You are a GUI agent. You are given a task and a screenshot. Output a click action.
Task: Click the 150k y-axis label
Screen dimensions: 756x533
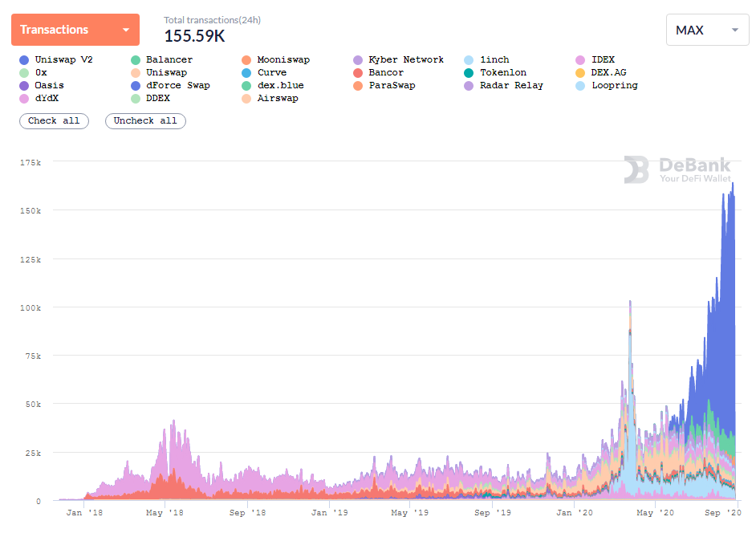(30, 211)
